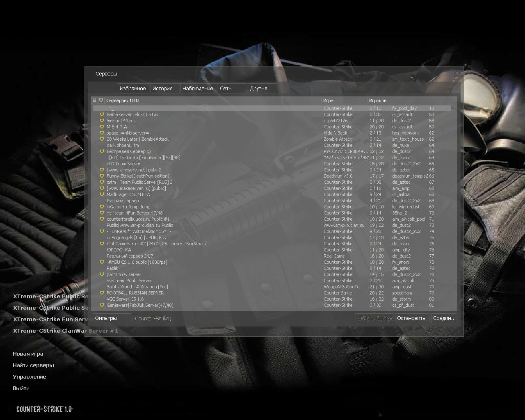Image resolution: width=525 pixels, height=420 pixels.
Task: Close the Серверы window with X
Action: coord(457,73)
